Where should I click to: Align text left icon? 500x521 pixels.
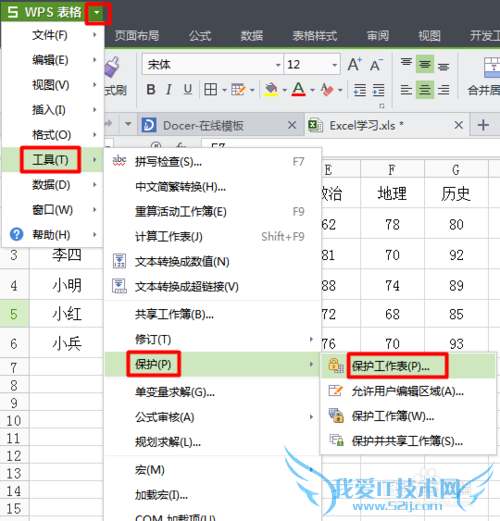tap(406, 90)
